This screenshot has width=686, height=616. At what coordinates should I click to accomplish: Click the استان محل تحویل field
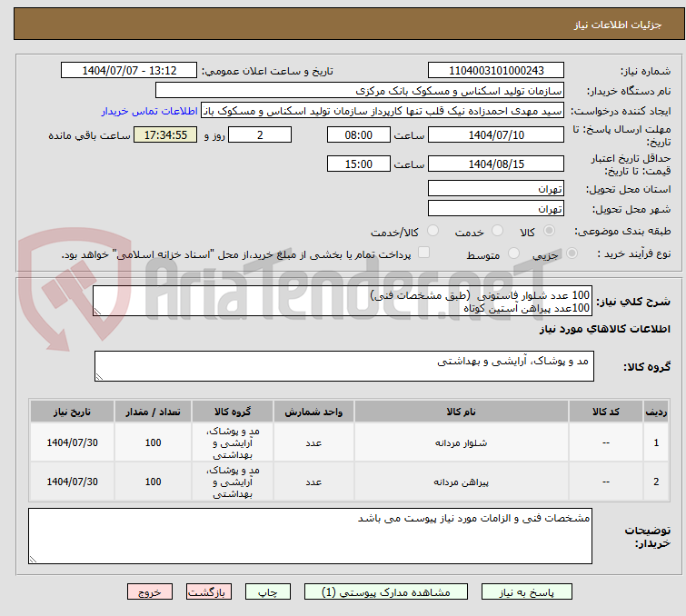(x=496, y=189)
